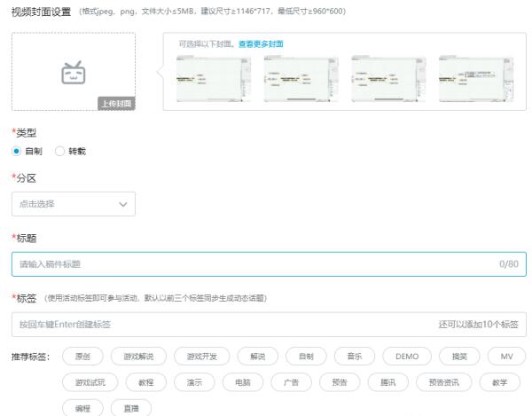Select the 自制 radio button
532x416 pixels.
tap(17, 151)
